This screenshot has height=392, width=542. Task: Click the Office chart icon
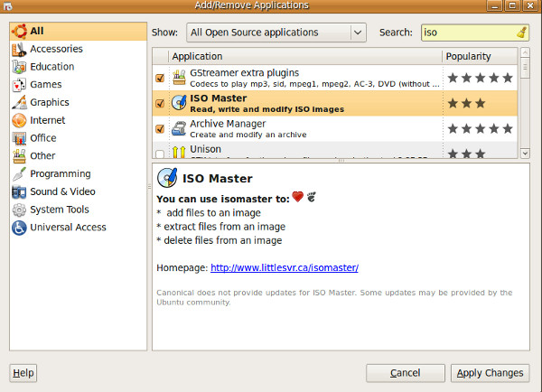click(x=19, y=138)
